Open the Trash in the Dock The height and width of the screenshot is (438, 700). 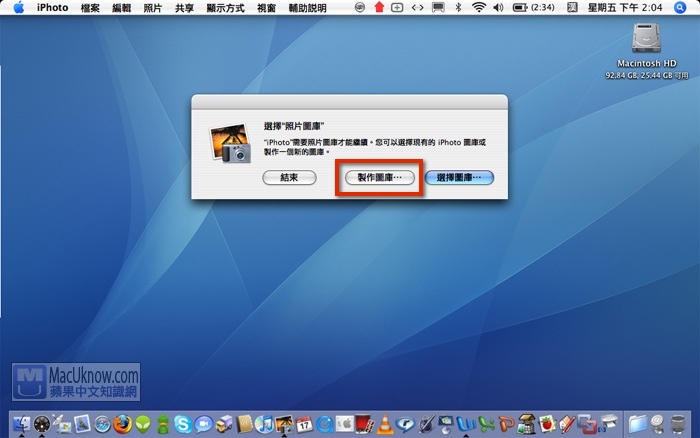click(678, 424)
